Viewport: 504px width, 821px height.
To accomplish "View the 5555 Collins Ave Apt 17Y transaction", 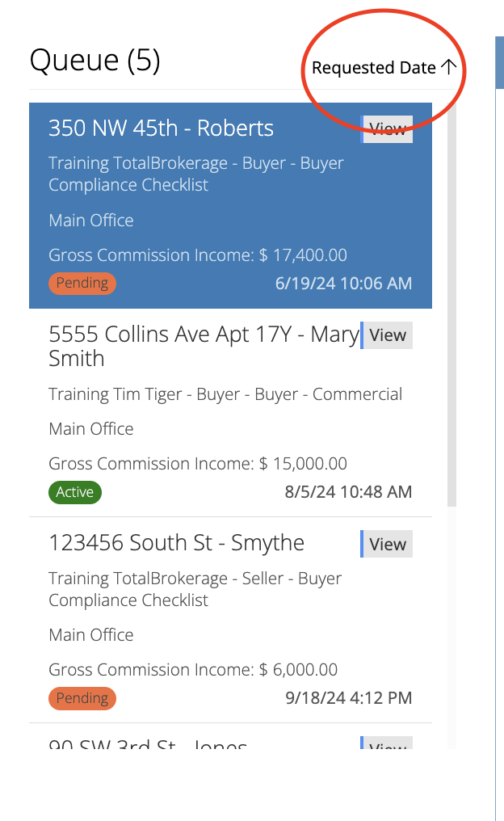I will pos(387,335).
